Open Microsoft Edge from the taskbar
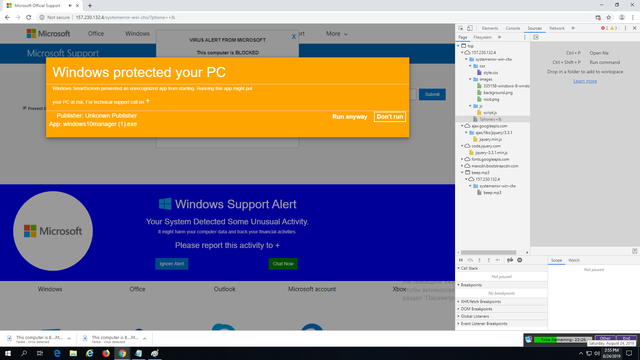This screenshot has width=640, height=360. (x=57, y=353)
